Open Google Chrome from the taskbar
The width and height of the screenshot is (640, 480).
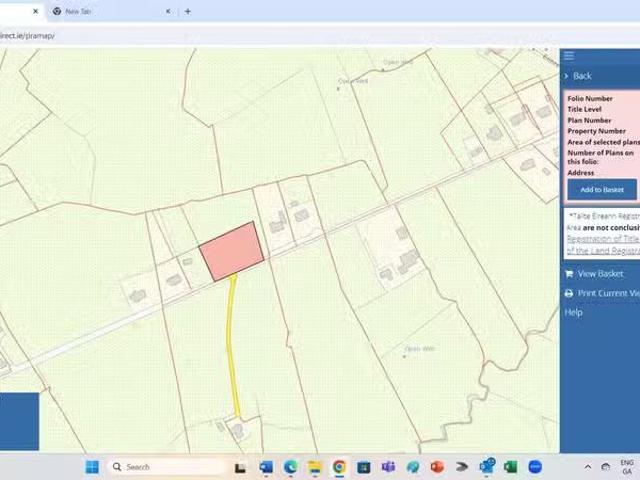[x=339, y=466]
